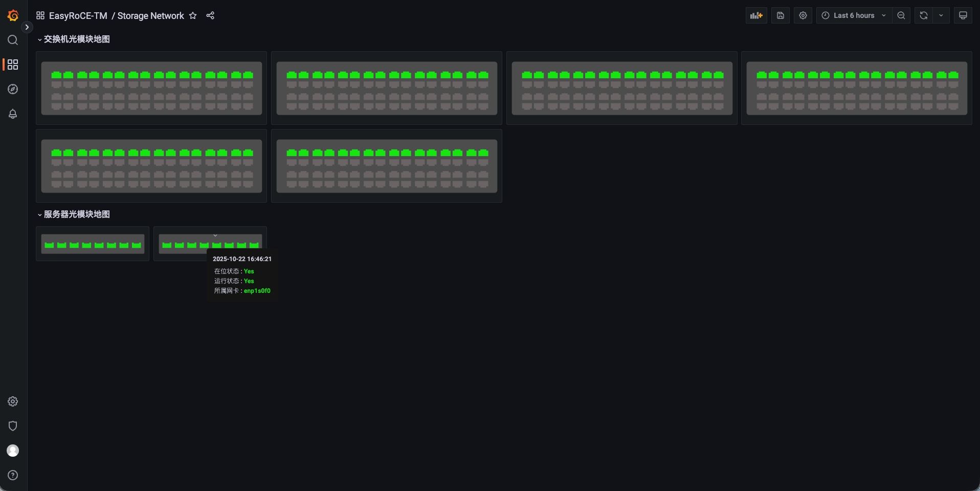980x491 pixels.
Task: Star the Storage Network dashboard
Action: pos(193,16)
